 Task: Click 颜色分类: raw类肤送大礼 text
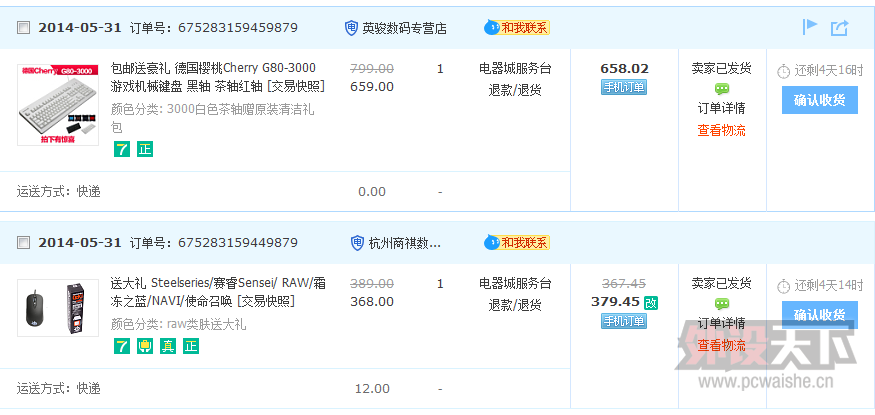[179, 324]
